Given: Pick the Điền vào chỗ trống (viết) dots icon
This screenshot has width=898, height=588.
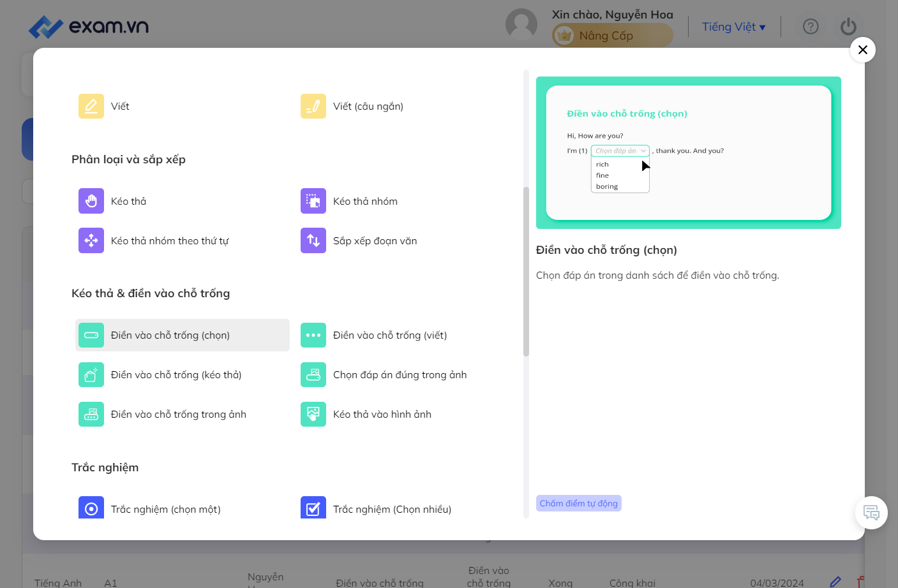Looking at the screenshot, I should (313, 335).
